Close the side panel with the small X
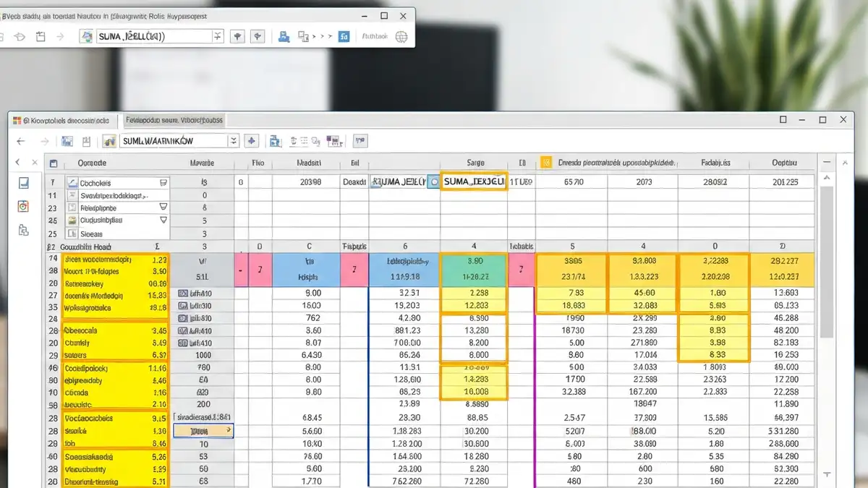 33,163
